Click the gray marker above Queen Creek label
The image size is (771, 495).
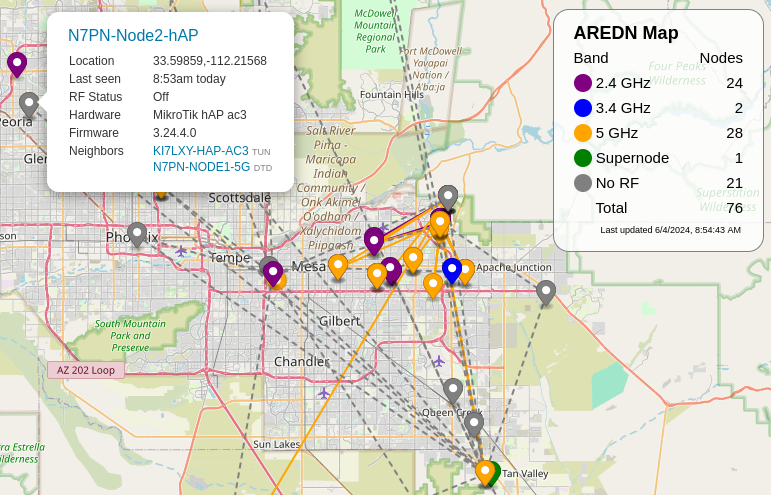pos(453,390)
